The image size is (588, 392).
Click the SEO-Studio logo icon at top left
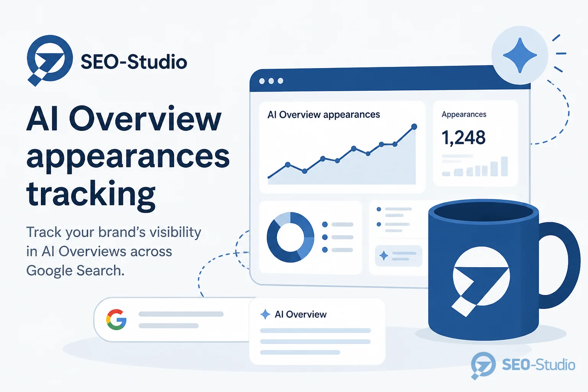[x=50, y=60]
